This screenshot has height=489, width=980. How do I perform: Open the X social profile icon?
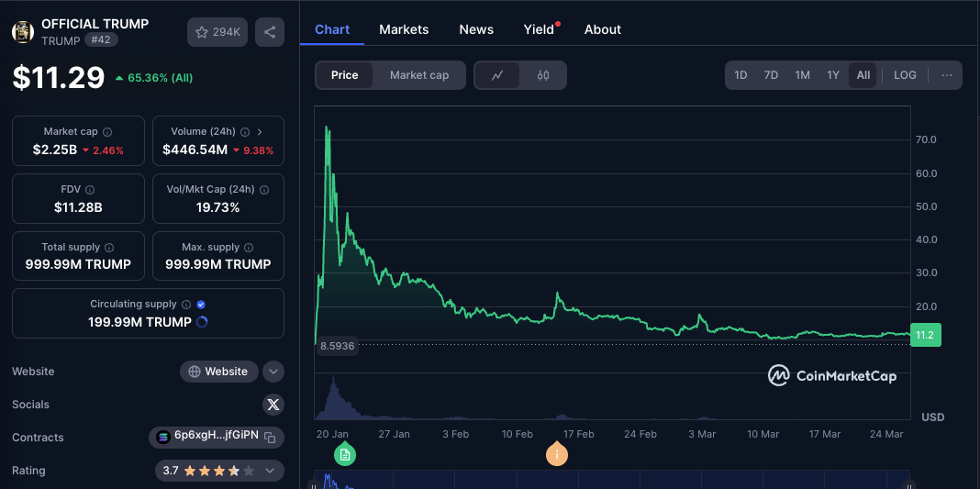tap(273, 405)
